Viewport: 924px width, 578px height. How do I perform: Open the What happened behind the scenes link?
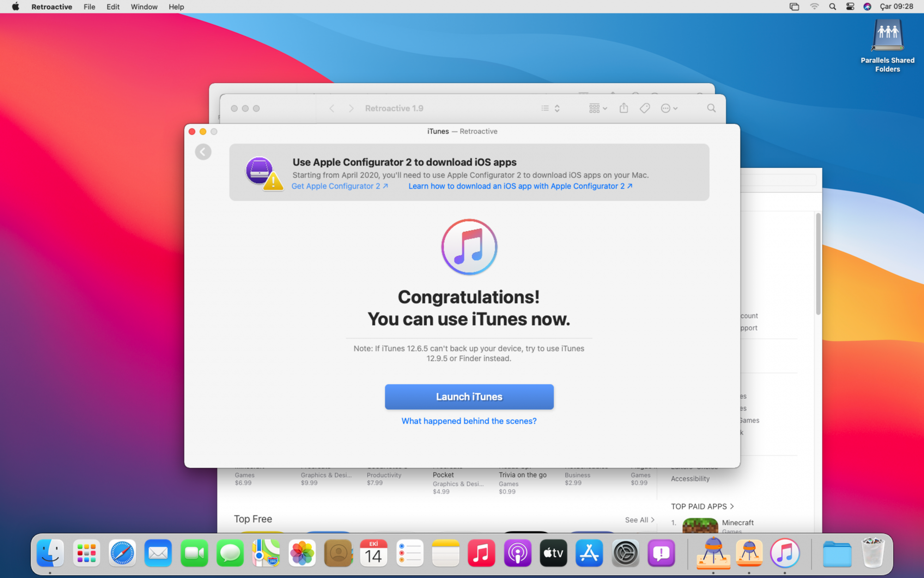[469, 421]
